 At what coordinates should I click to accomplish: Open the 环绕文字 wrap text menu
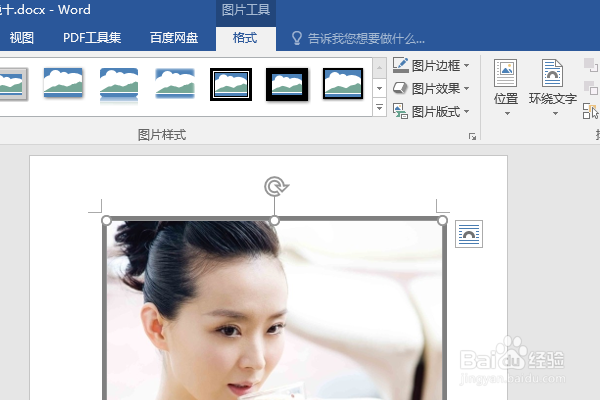click(x=553, y=88)
